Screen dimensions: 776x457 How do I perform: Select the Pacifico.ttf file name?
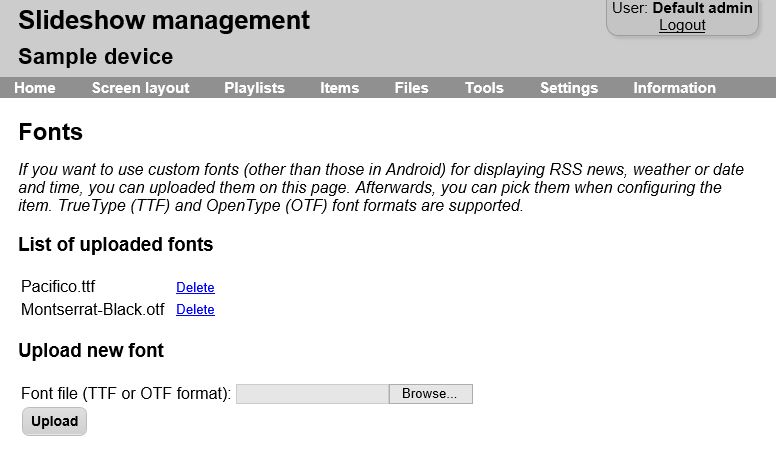[x=58, y=287]
